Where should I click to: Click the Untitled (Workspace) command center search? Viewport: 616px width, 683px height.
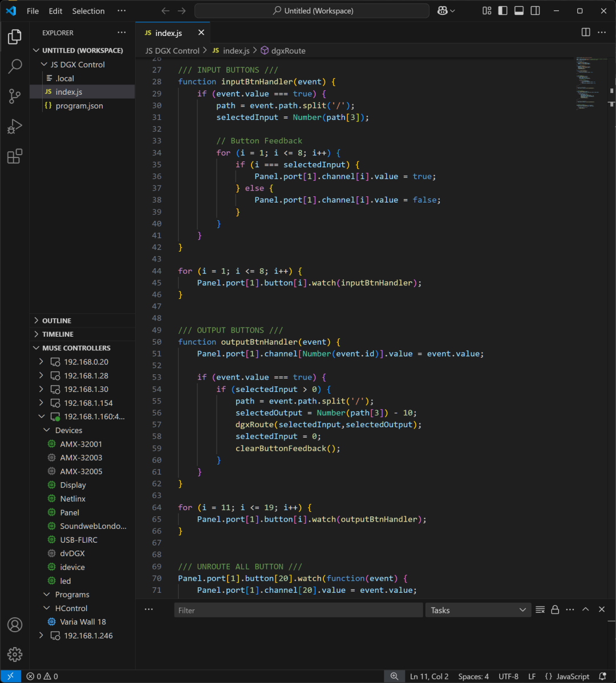click(x=312, y=11)
